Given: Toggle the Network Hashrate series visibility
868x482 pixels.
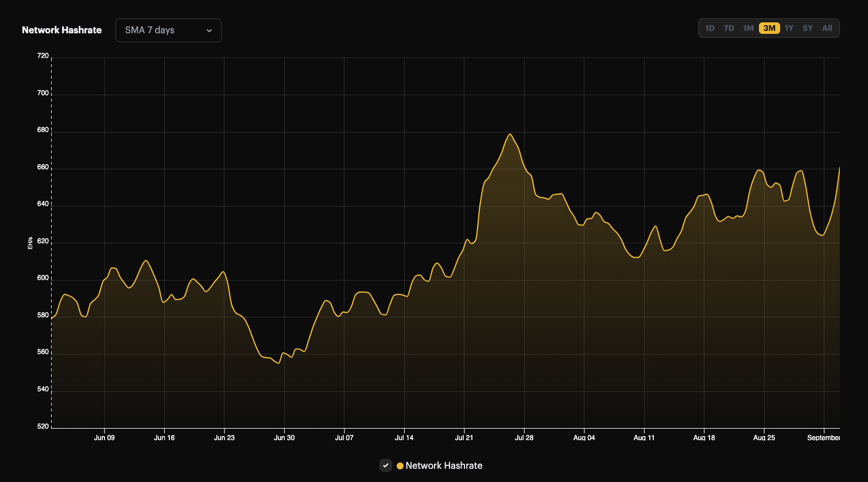Looking at the screenshot, I should point(385,465).
